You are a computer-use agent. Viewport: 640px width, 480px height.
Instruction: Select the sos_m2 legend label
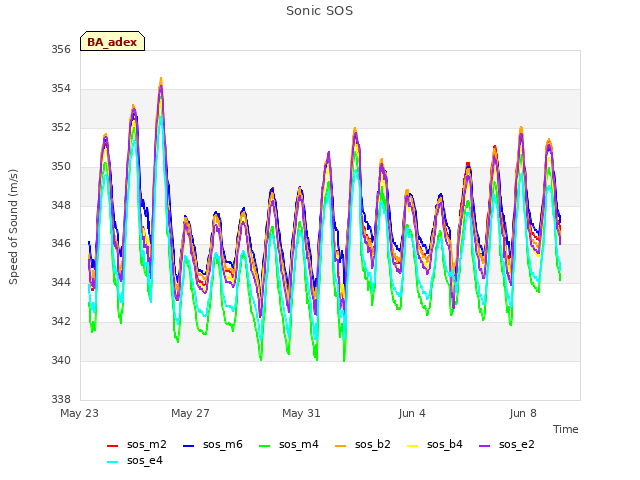point(147,444)
